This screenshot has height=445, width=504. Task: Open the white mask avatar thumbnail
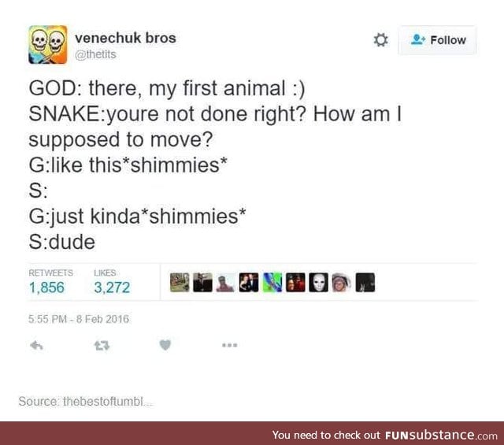pyautogui.click(x=318, y=282)
